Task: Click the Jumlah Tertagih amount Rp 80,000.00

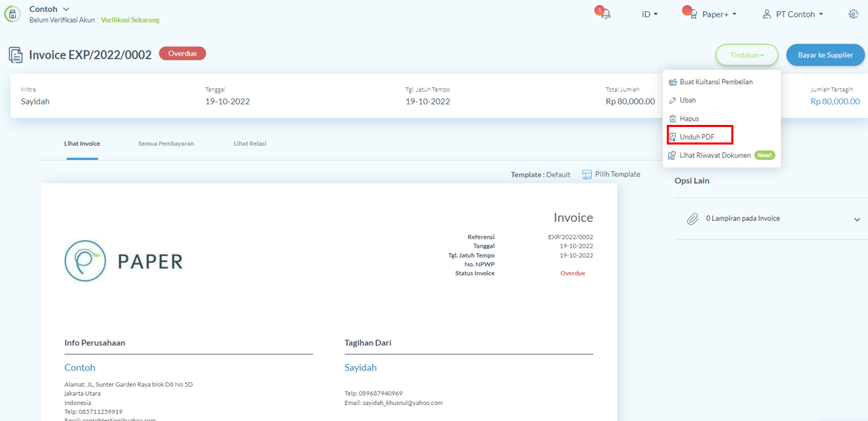Action: click(x=835, y=102)
